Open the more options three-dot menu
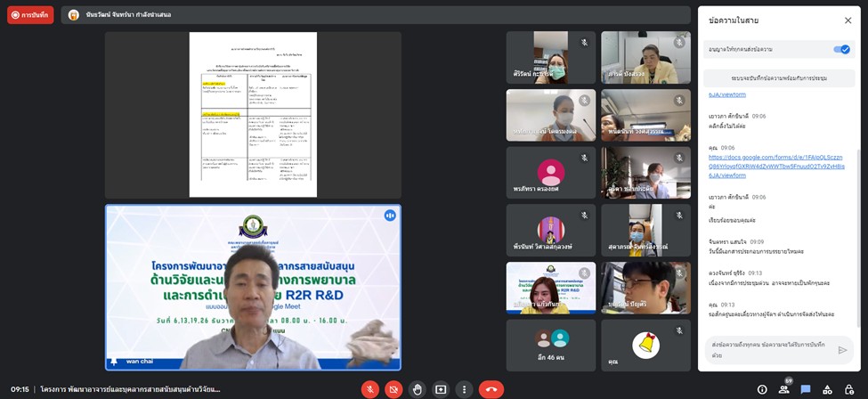Screen dimensions: 868x399 (x=464, y=389)
